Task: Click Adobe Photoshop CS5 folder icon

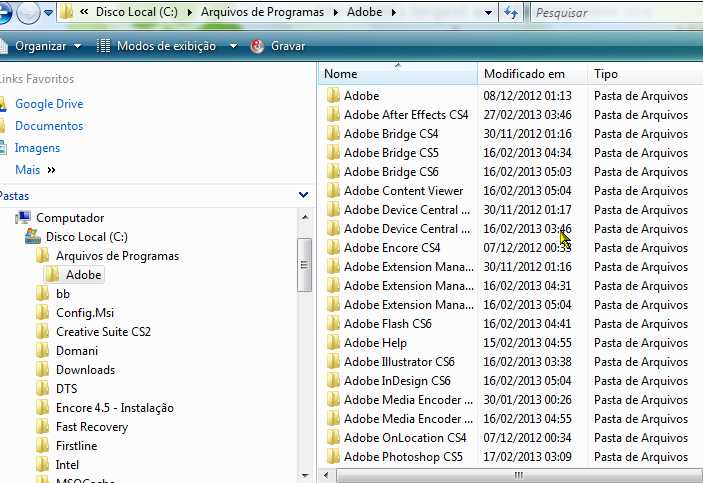Action: pos(333,457)
